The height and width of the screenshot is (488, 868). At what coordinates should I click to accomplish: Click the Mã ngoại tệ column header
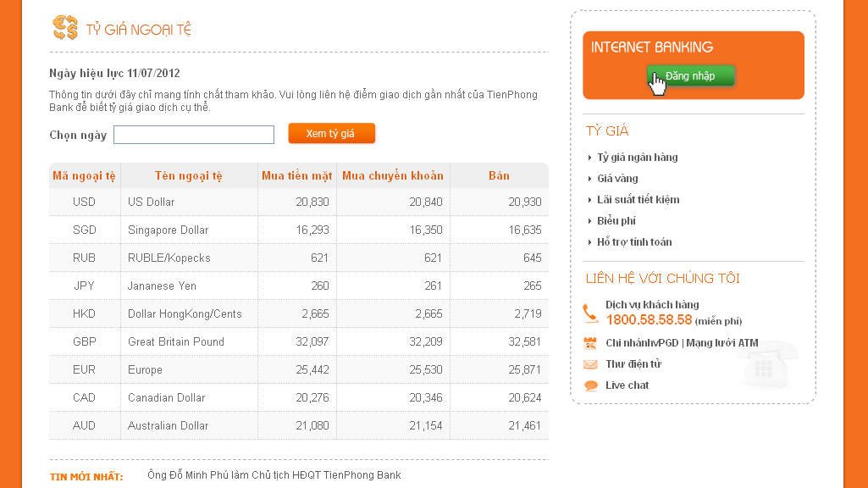(84, 176)
